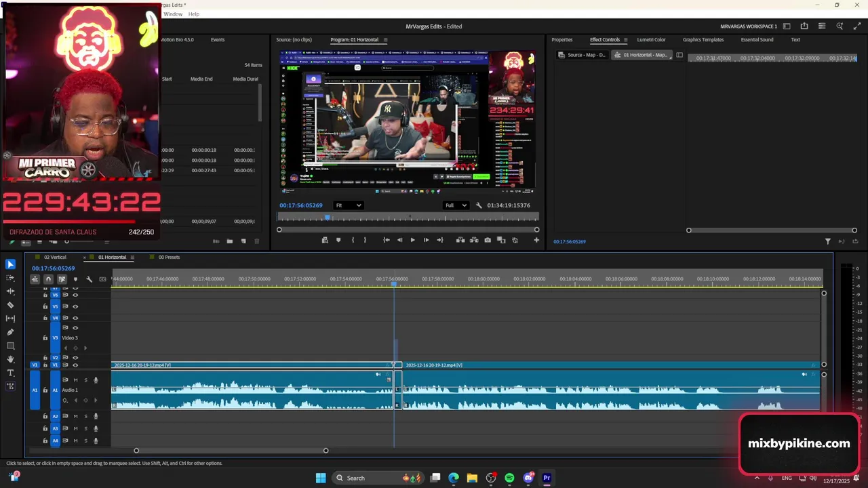Enable voice-over record on A3
Screen dimensions: 868x488
[96, 428]
